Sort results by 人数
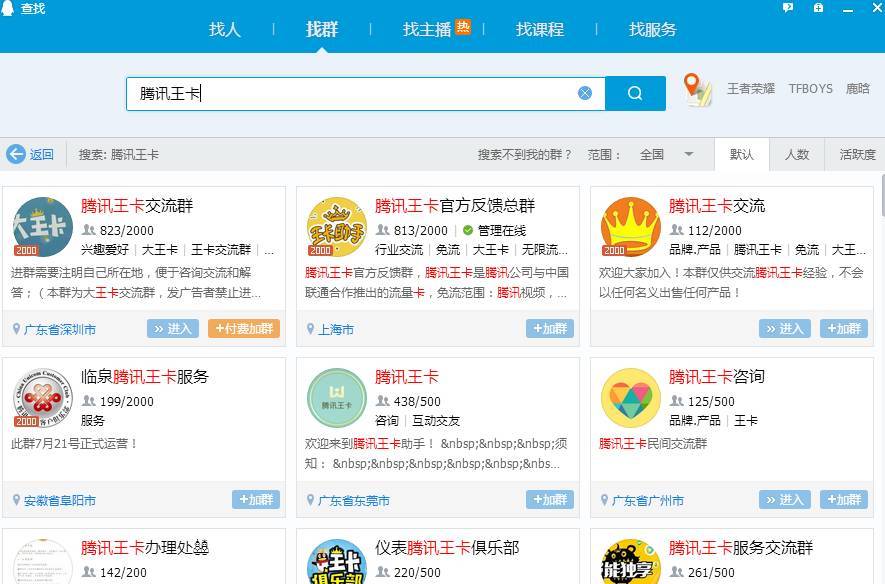Image resolution: width=885 pixels, height=584 pixels. [797, 155]
